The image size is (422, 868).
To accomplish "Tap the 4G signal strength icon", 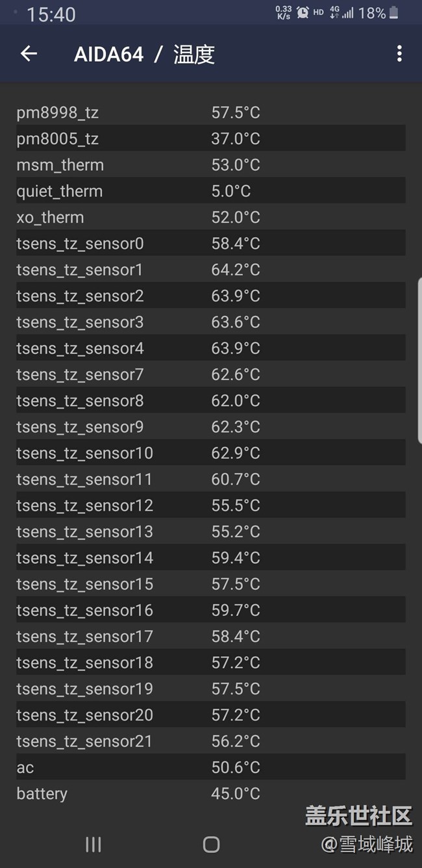I will click(x=342, y=12).
